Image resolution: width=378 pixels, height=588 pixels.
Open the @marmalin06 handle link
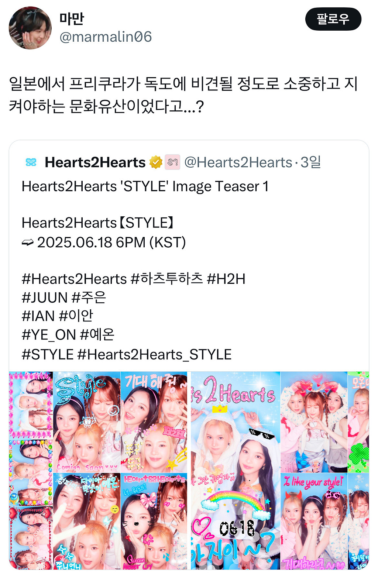(x=106, y=37)
